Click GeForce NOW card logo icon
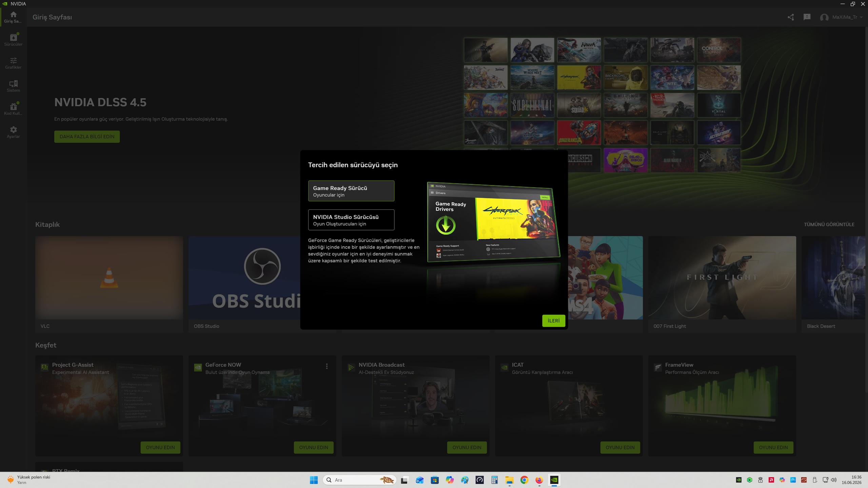The width and height of the screenshot is (868, 488). 198,367
